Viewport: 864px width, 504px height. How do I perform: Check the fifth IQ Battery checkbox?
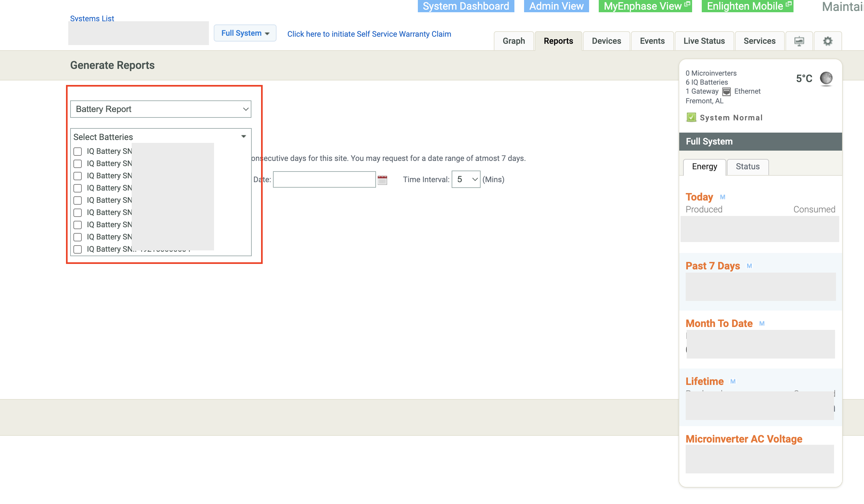pos(78,201)
